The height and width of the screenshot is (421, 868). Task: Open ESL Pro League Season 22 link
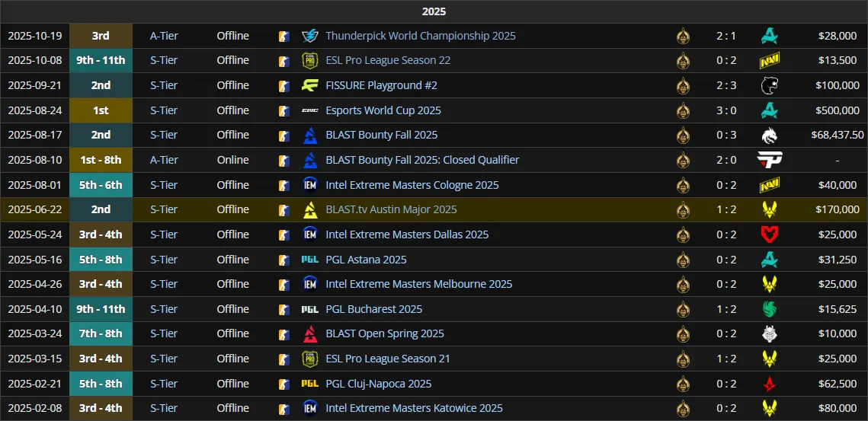click(x=388, y=60)
